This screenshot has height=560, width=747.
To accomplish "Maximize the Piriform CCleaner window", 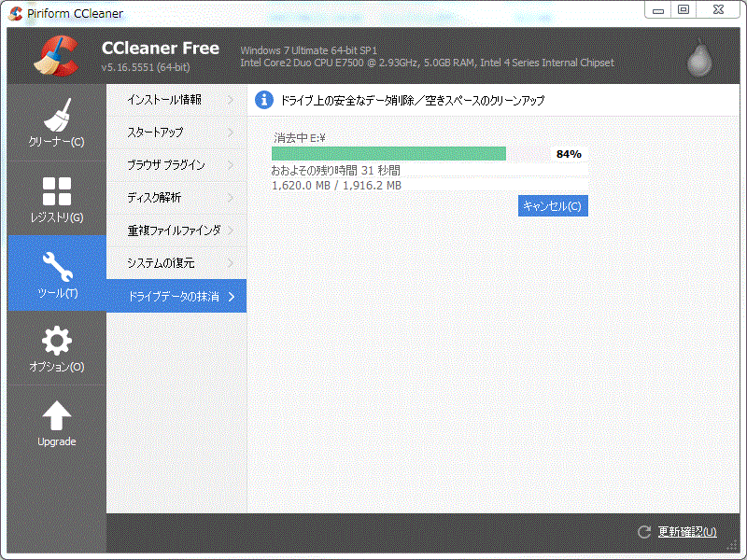I will [x=684, y=10].
